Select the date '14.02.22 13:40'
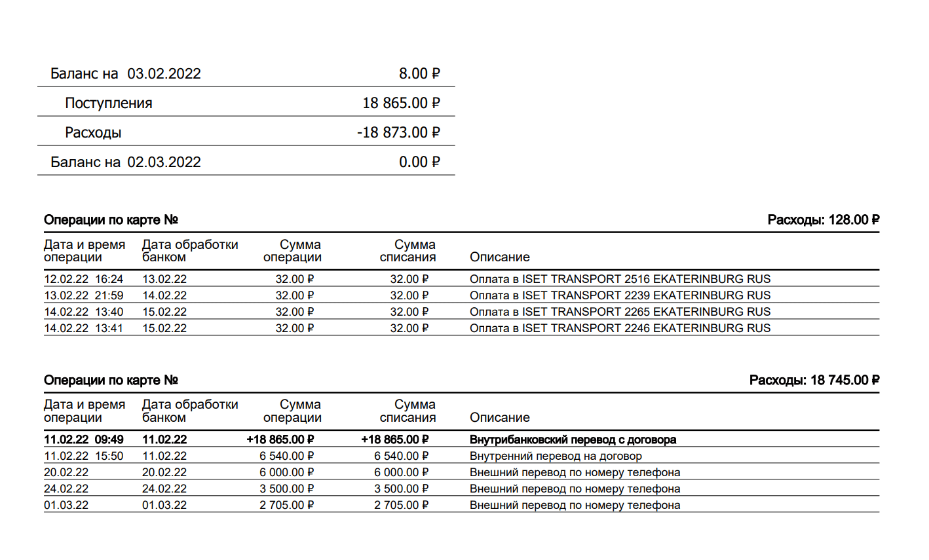 83,312
